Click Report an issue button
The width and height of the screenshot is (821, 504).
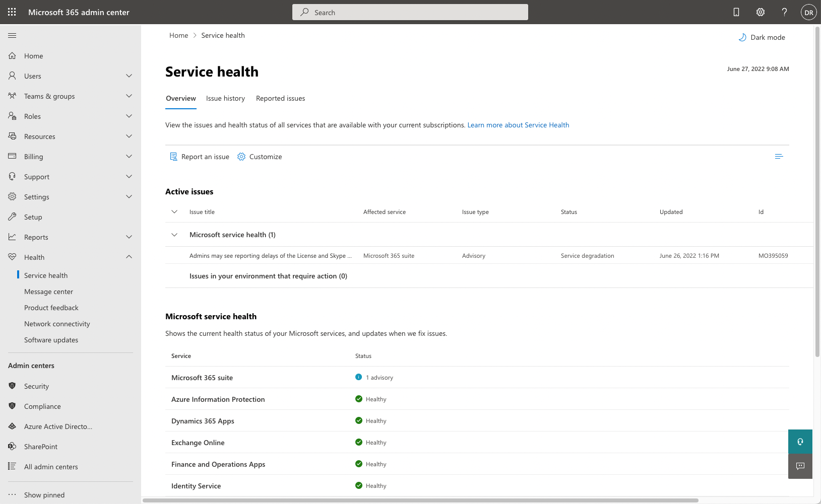point(200,157)
